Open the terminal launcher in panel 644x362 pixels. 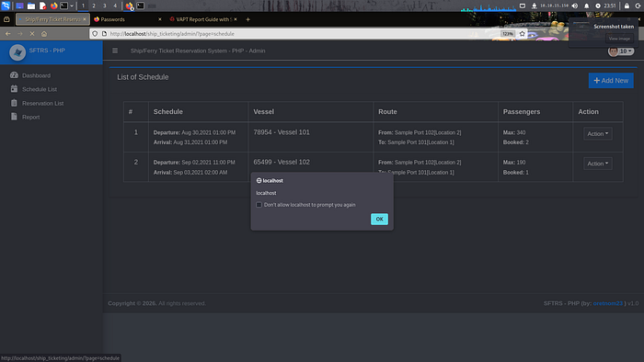[x=64, y=6]
